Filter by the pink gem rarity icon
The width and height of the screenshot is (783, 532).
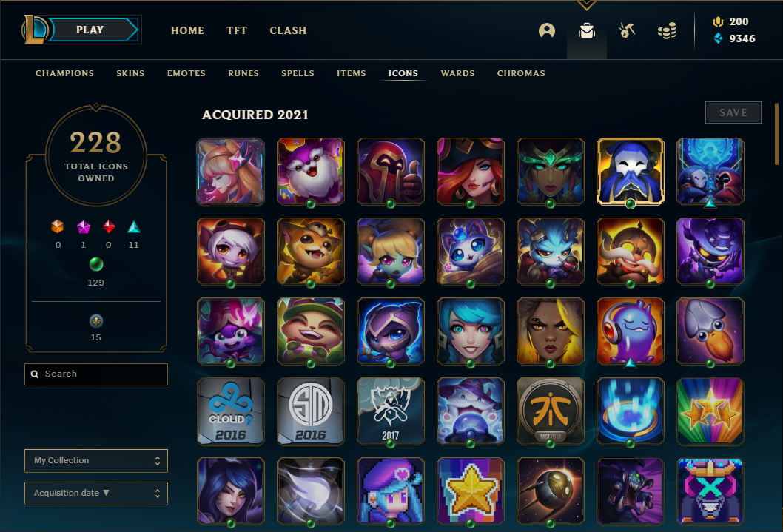coord(84,227)
